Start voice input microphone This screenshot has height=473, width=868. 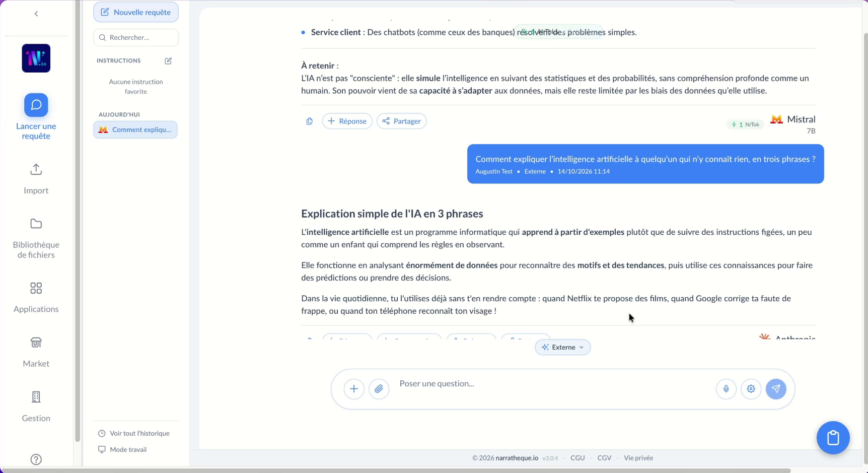tap(726, 389)
